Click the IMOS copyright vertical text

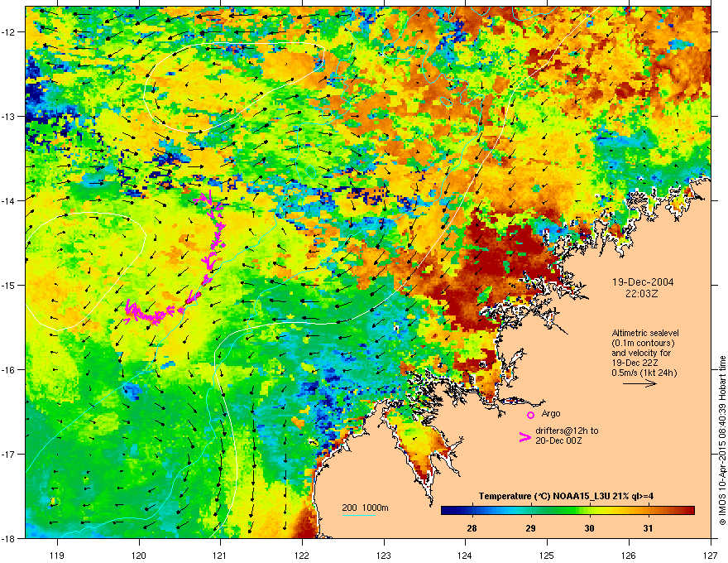coord(722,440)
